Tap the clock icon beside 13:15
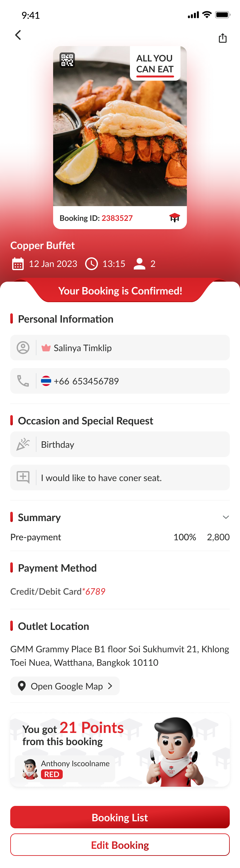Image resolution: width=240 pixels, height=868 pixels. (91, 264)
